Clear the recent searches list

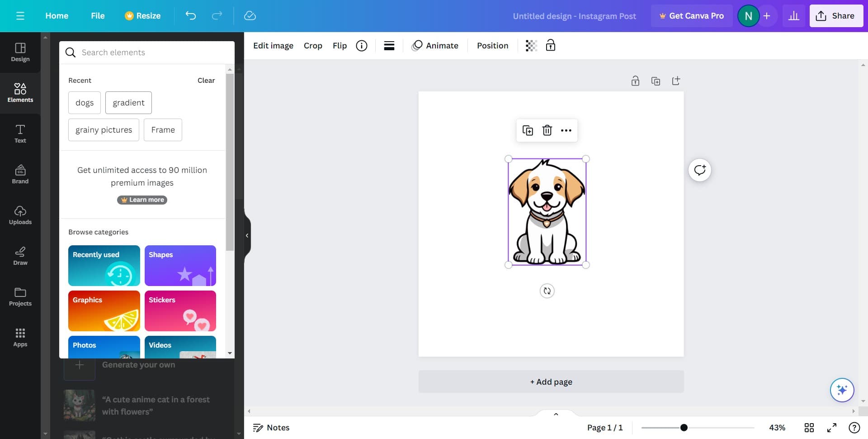click(206, 80)
